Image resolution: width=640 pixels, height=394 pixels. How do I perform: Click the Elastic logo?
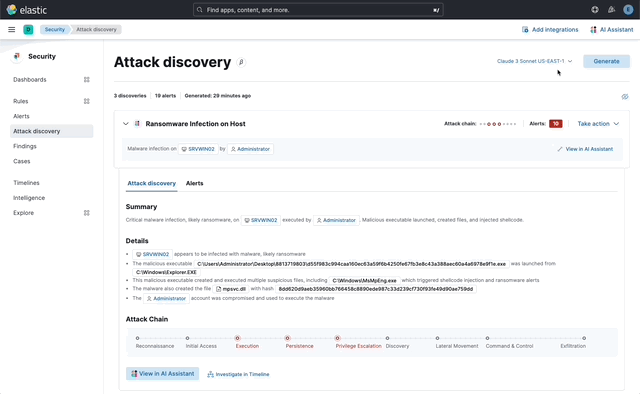pos(27,10)
